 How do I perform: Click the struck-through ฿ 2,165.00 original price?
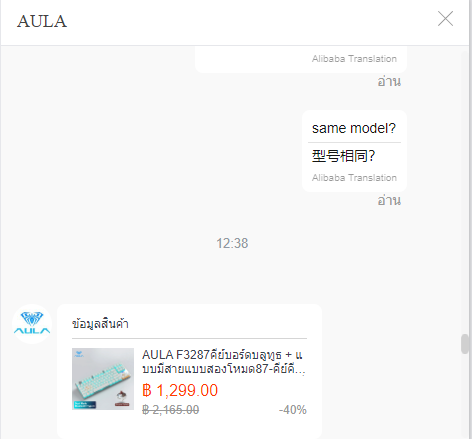tap(171, 410)
